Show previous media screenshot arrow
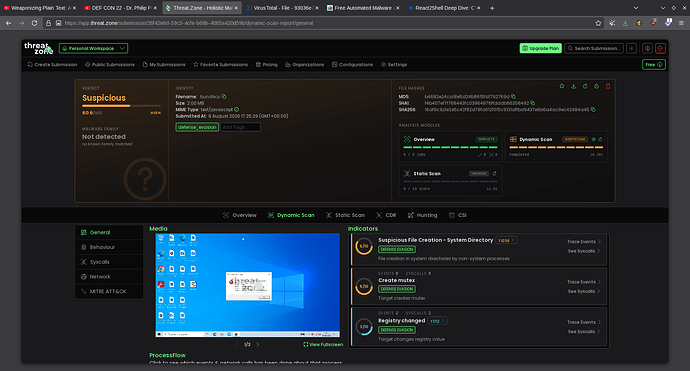690x371 pixels. 237,344
